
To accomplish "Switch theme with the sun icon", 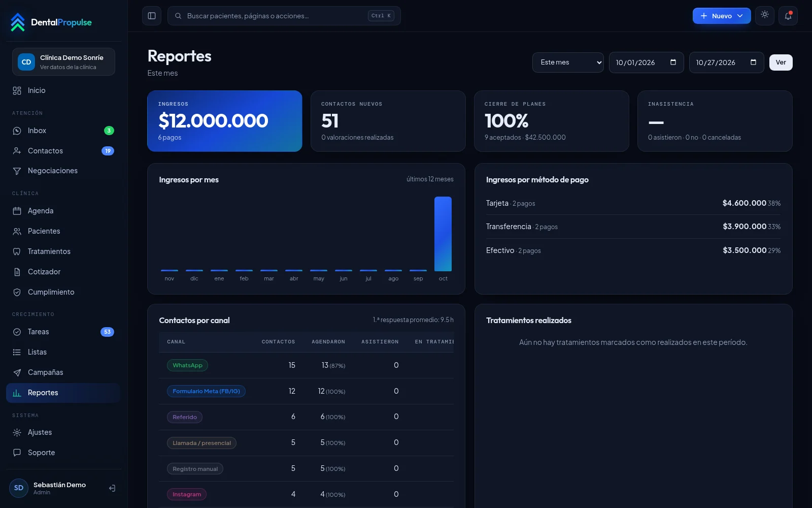I will point(765,15).
